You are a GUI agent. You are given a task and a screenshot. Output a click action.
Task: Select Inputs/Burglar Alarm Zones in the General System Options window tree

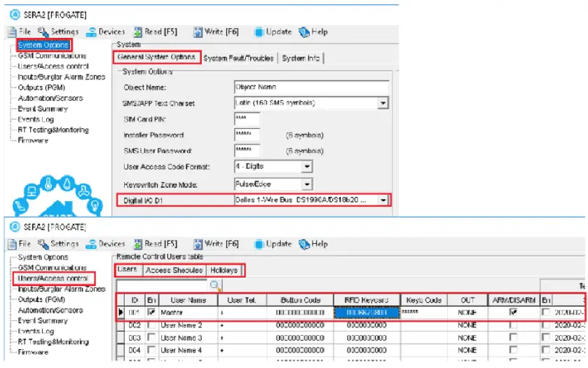pyautogui.click(x=62, y=77)
